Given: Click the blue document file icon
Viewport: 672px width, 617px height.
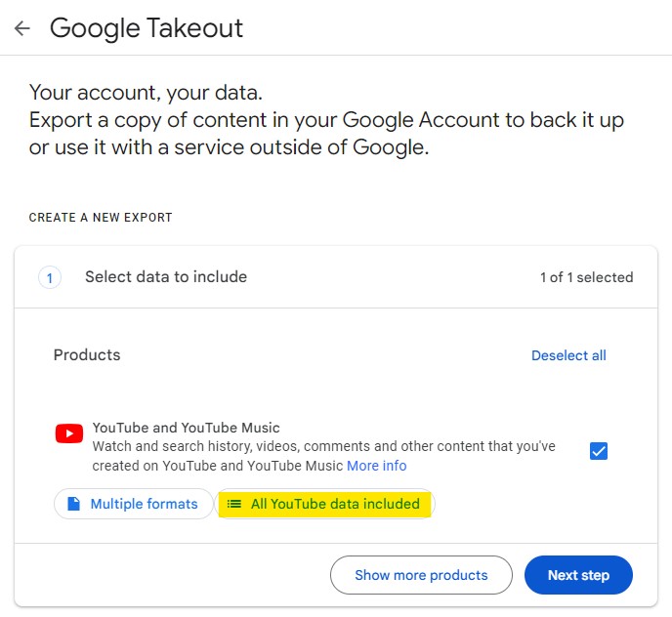Looking at the screenshot, I should (x=73, y=504).
